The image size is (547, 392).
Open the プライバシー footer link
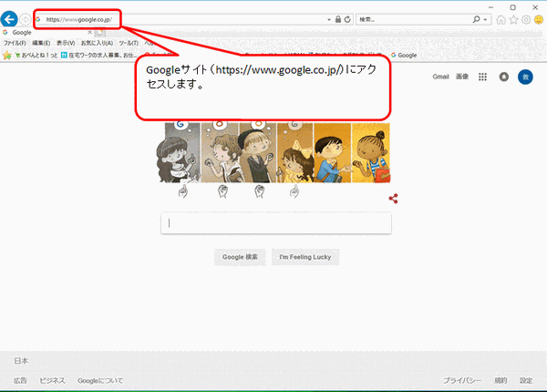[462, 380]
